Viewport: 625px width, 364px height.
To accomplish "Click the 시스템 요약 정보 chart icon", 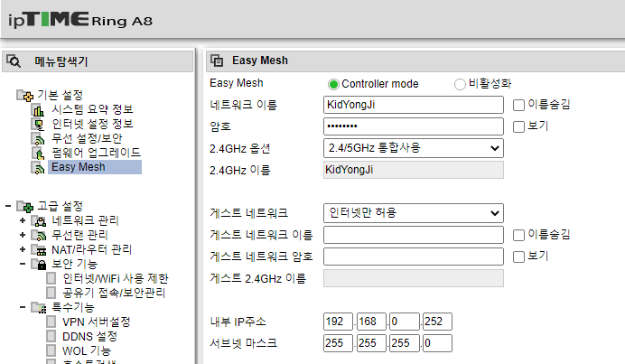I will (38, 109).
